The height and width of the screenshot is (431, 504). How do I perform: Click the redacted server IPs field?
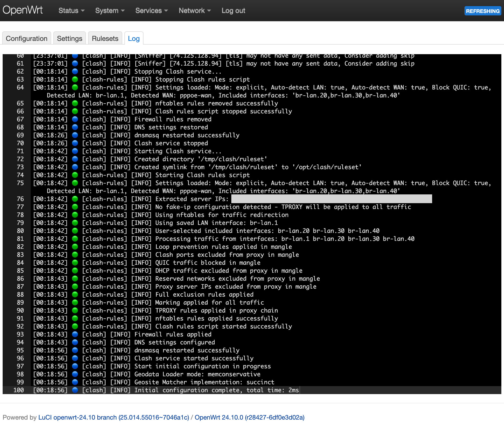332,199
